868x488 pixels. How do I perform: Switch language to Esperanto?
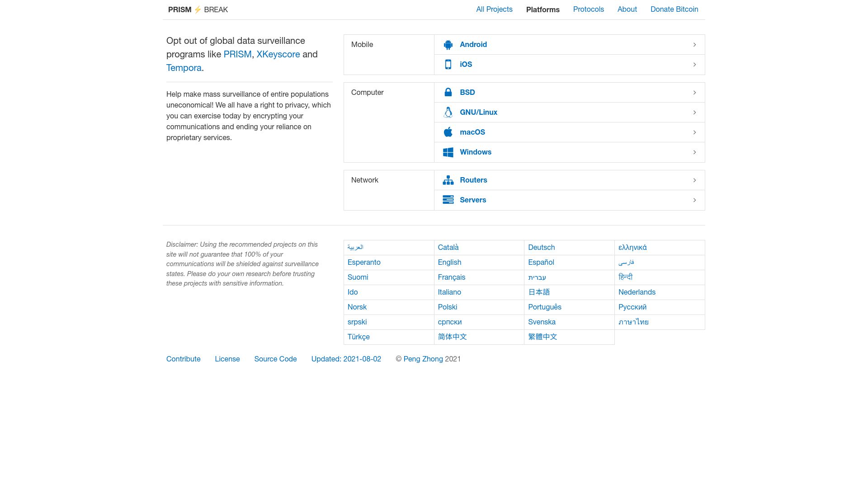pos(364,263)
